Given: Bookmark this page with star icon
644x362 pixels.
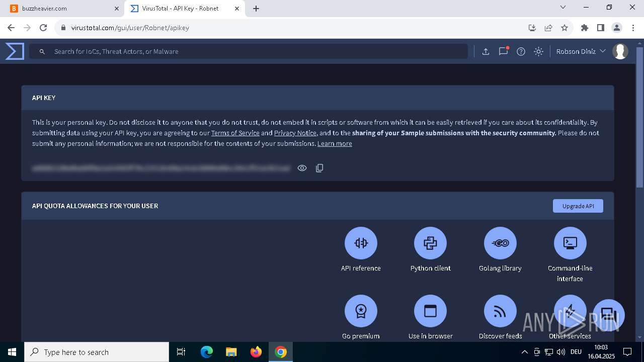Looking at the screenshot, I should tap(565, 28).
